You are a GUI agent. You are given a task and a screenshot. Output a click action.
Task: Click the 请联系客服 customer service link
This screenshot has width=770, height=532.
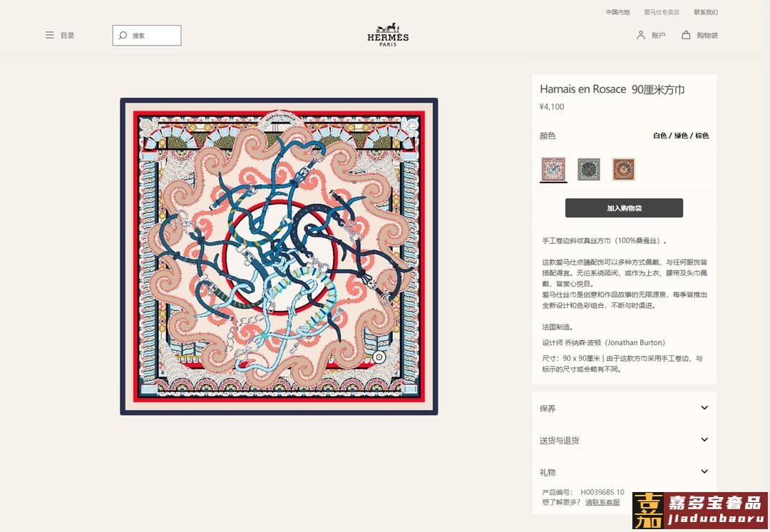pyautogui.click(x=602, y=502)
